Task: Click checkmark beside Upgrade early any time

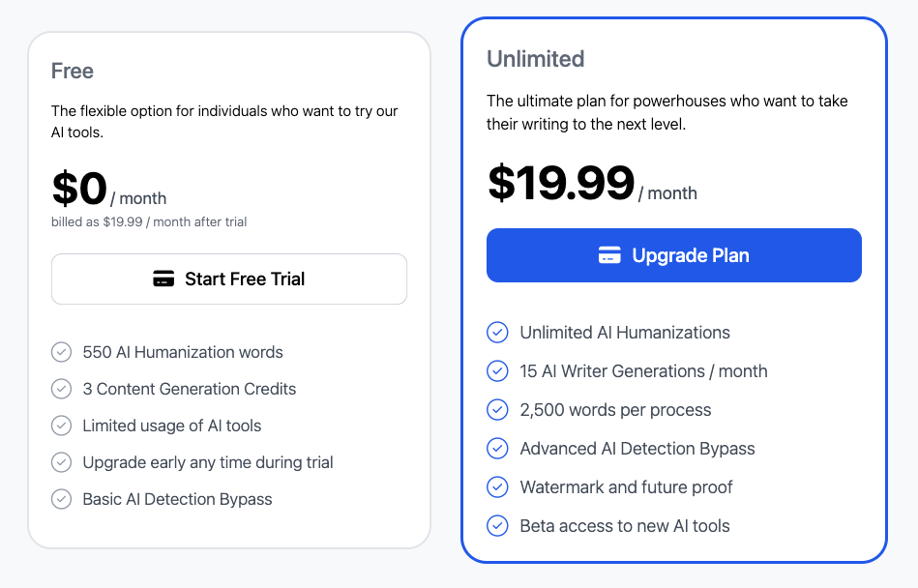Action: tap(62, 462)
